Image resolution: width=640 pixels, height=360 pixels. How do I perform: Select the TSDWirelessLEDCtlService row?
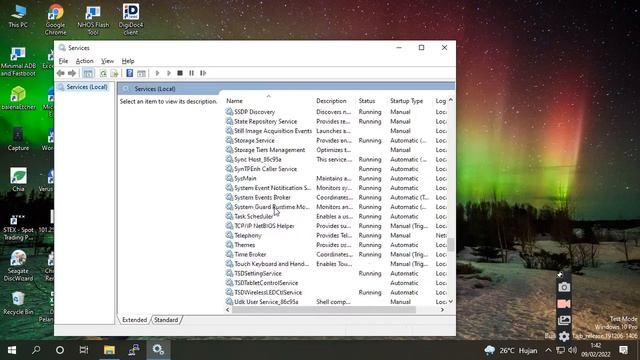336,292
